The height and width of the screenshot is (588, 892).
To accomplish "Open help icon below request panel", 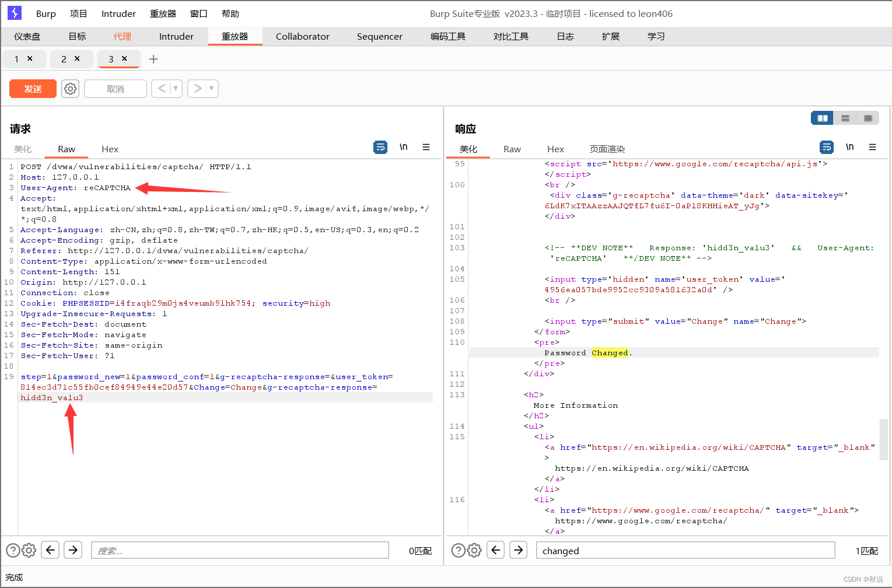I will click(13, 550).
